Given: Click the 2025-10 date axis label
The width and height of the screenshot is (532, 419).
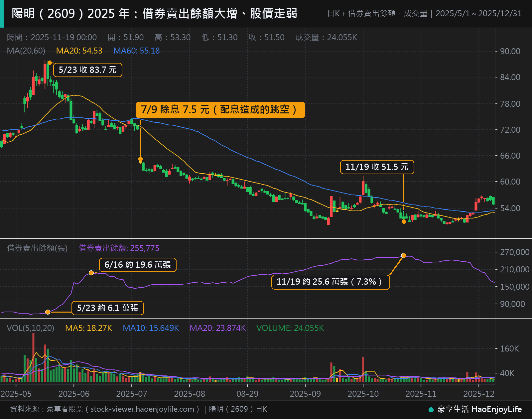Looking at the screenshot, I should 363,394.
